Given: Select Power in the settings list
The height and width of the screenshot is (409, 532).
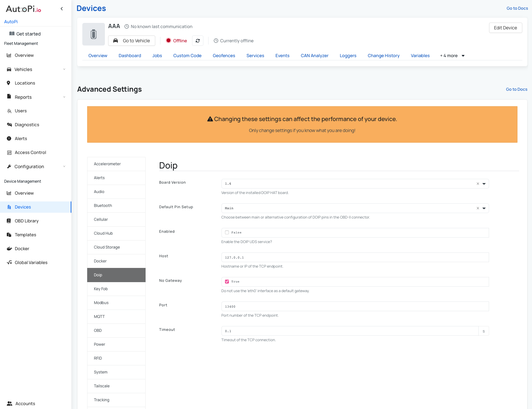Looking at the screenshot, I should coord(116,344).
